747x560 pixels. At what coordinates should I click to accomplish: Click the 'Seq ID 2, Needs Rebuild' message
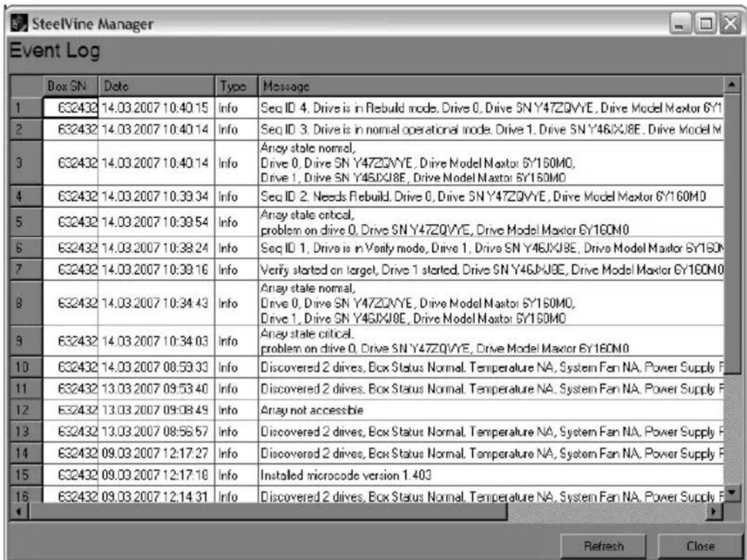click(491, 196)
